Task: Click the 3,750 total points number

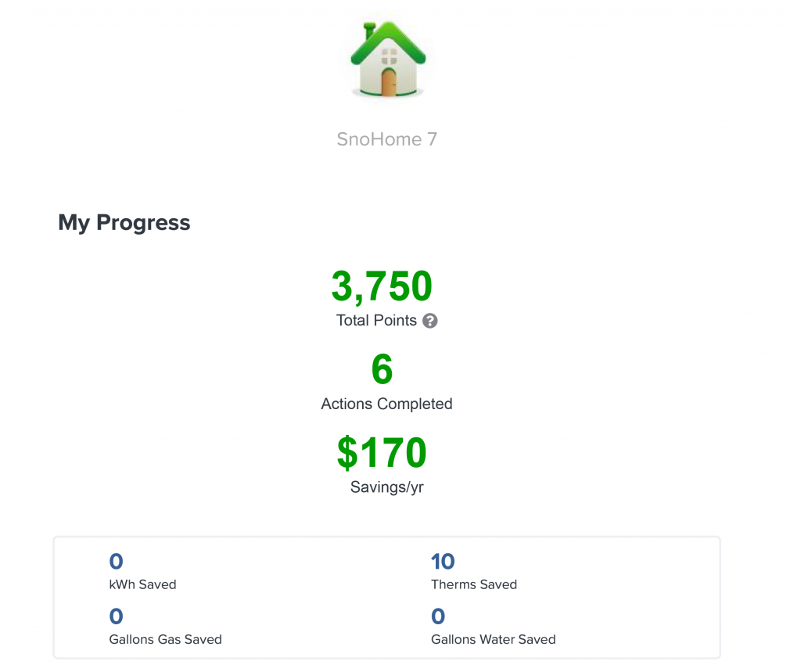Action: [x=382, y=286]
